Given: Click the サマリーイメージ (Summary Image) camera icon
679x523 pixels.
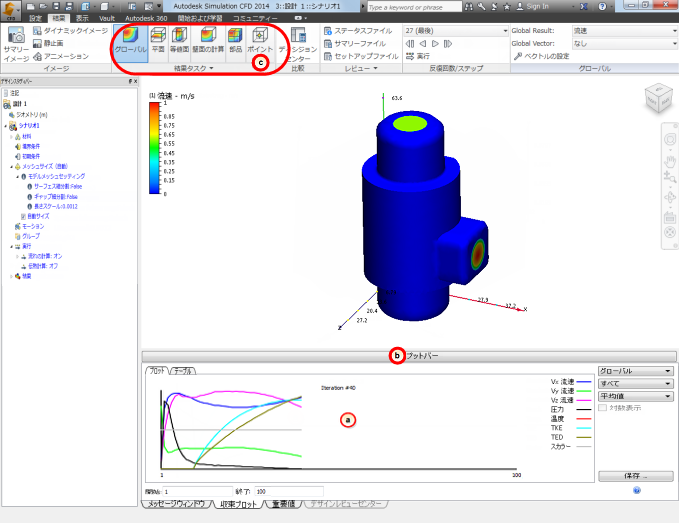Looking at the screenshot, I should tap(16, 44).
